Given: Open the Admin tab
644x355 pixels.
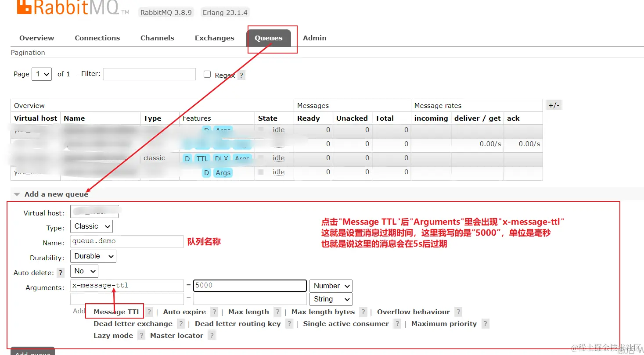Looking at the screenshot, I should (x=315, y=38).
